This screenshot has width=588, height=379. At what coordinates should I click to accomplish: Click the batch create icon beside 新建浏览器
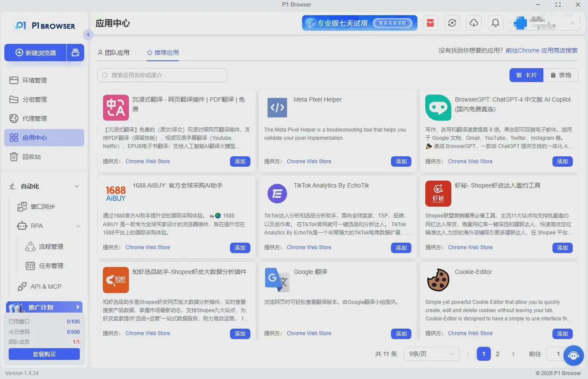76,53
